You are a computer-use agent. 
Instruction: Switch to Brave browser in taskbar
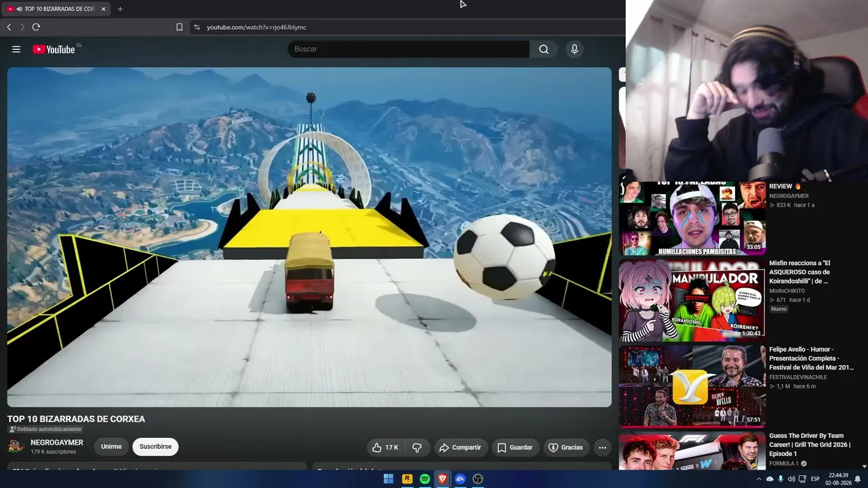point(442,479)
